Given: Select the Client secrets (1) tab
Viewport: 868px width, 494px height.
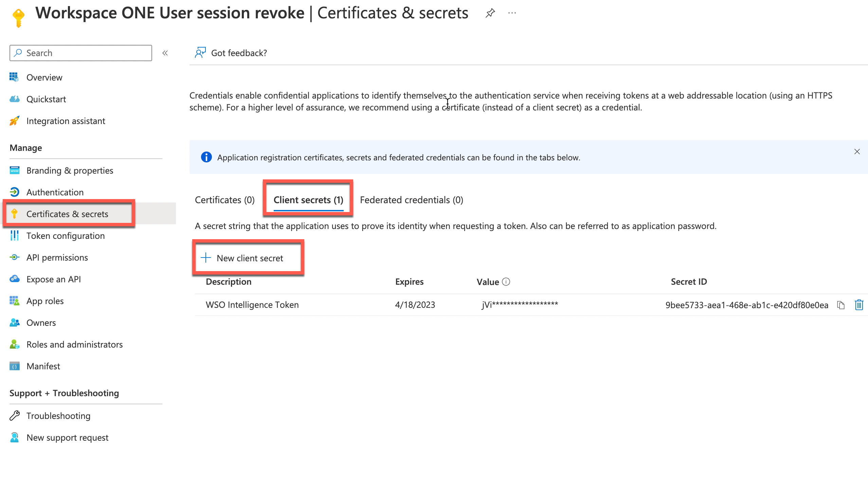Looking at the screenshot, I should 308,200.
